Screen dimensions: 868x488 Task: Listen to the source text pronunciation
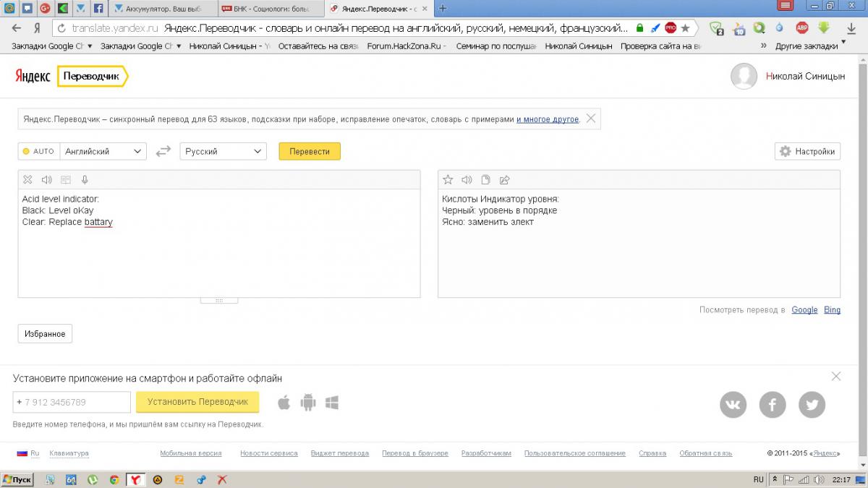click(x=47, y=179)
